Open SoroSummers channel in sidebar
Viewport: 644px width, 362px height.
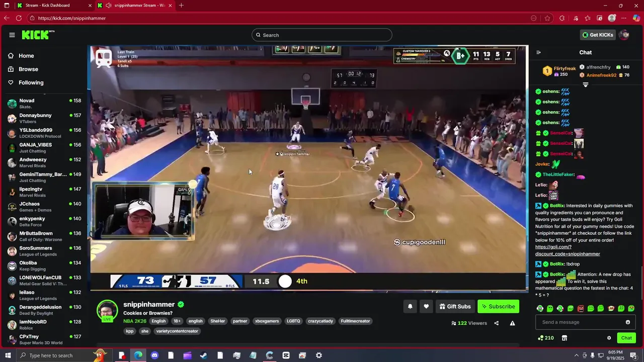coord(44,251)
